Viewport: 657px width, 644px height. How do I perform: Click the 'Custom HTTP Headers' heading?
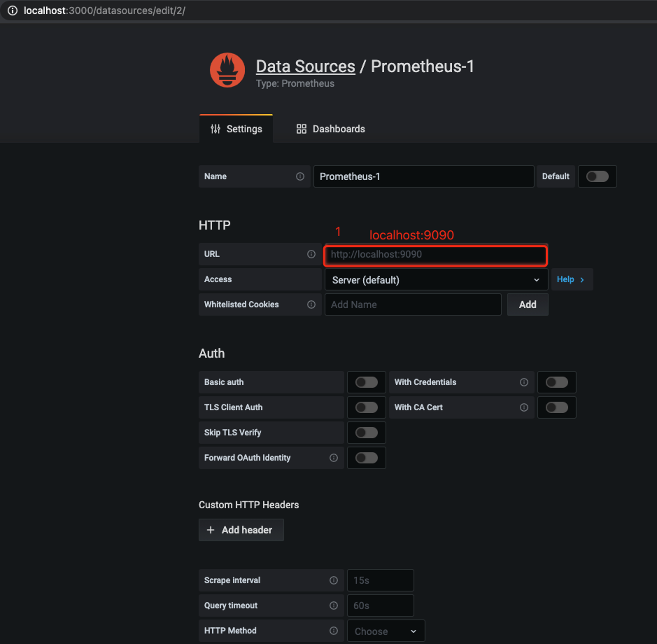click(249, 505)
